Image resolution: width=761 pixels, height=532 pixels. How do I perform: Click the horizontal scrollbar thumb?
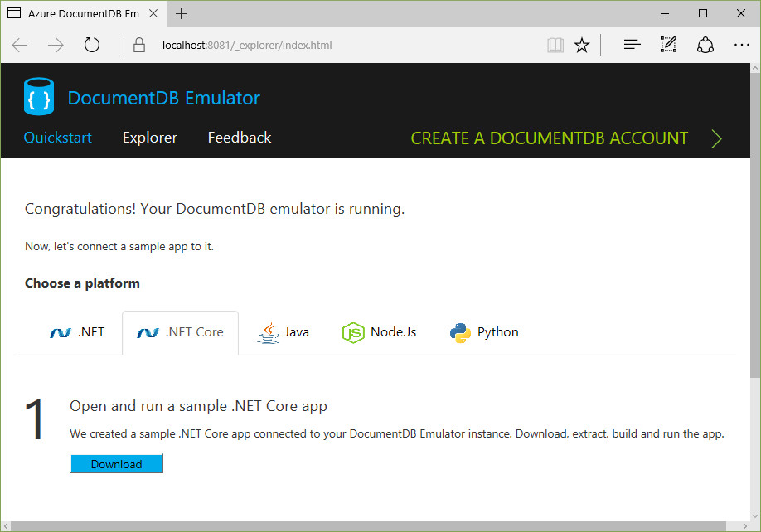coord(368,526)
